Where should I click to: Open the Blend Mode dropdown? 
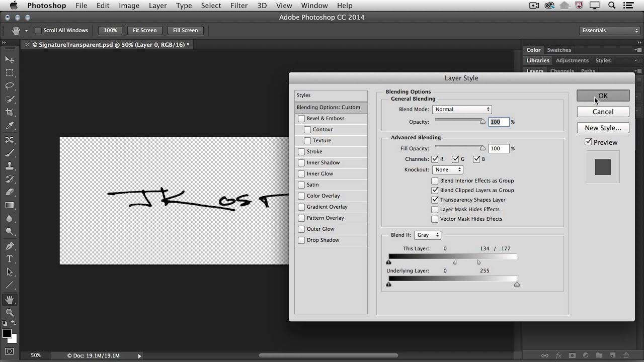(x=461, y=109)
